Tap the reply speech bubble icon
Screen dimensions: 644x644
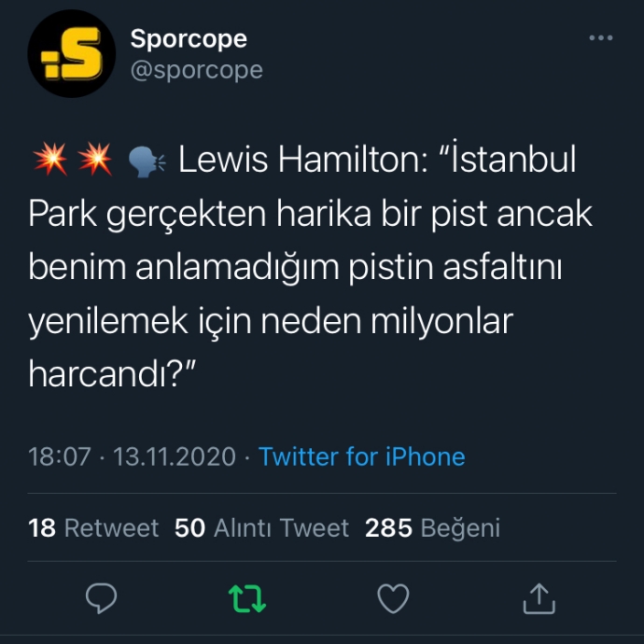click(x=101, y=598)
